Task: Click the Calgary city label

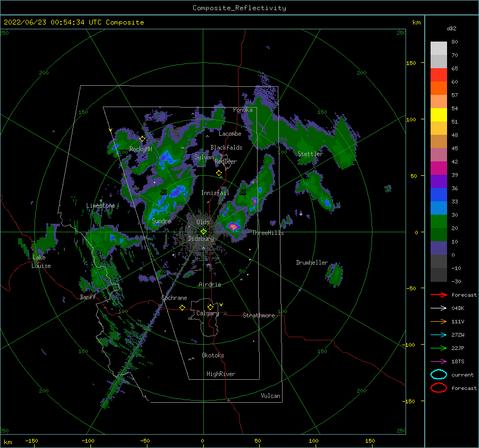Action: [208, 313]
